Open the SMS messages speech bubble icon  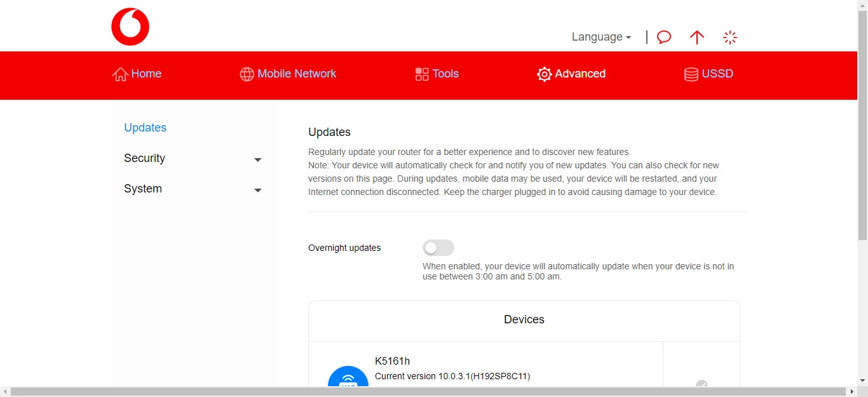click(x=664, y=37)
